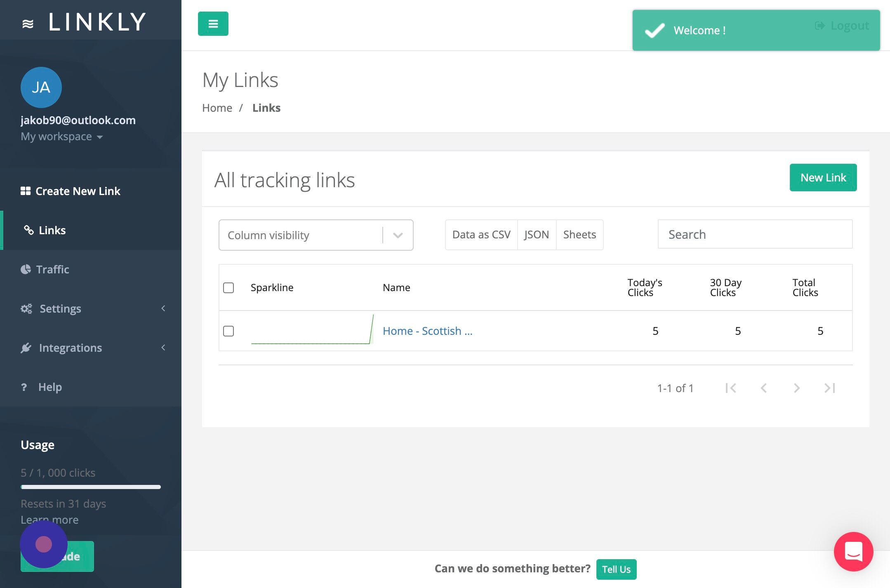Open the Home - Scottish link name
This screenshot has width=890, height=588.
(427, 331)
